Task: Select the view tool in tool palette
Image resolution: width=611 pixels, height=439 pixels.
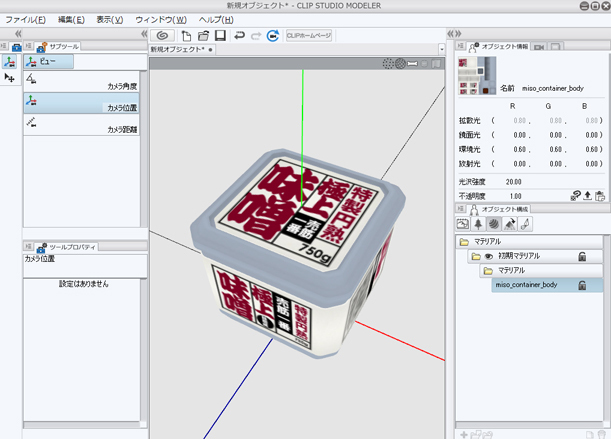Action: pyautogui.click(x=9, y=62)
